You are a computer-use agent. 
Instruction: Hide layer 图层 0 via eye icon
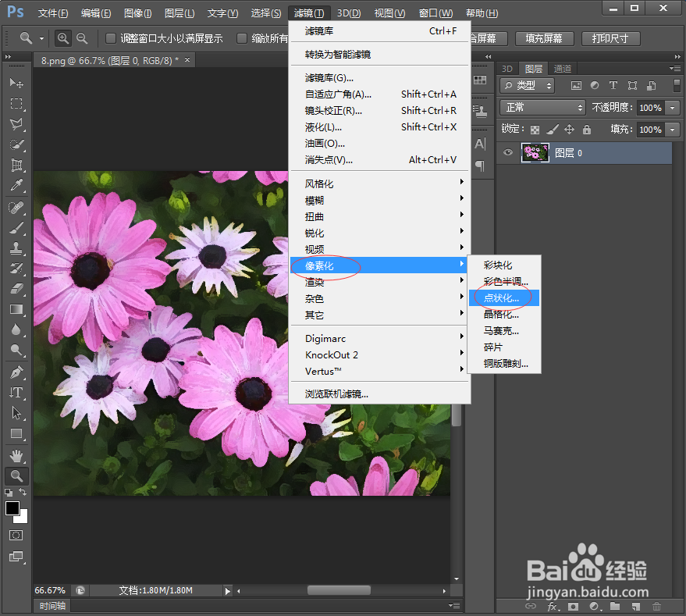click(x=508, y=153)
